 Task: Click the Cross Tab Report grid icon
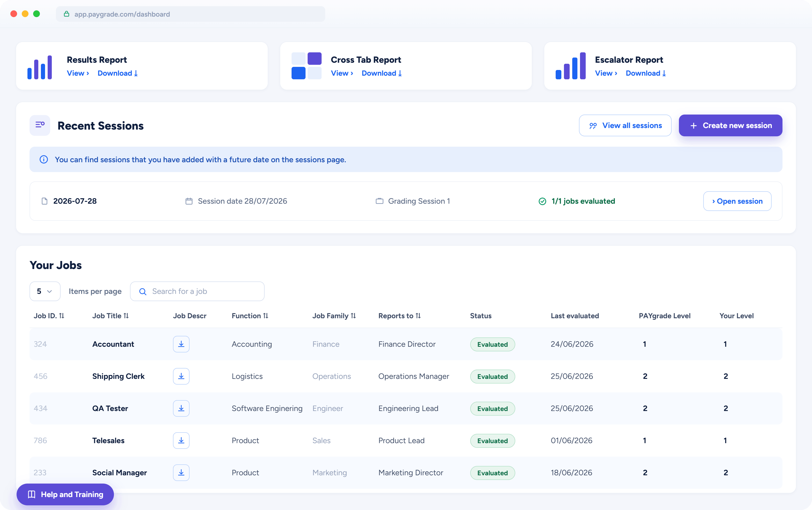(306, 66)
